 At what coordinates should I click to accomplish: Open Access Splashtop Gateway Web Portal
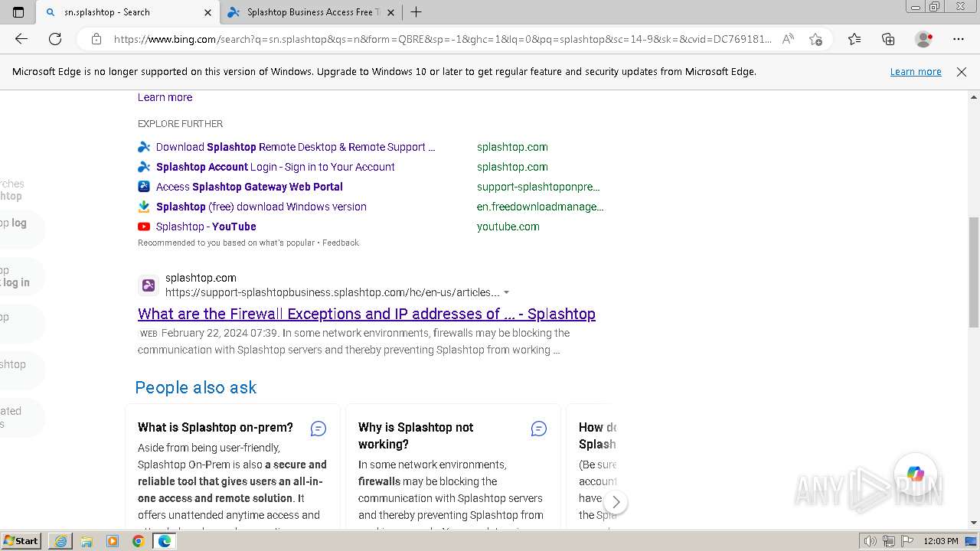pyautogui.click(x=250, y=187)
